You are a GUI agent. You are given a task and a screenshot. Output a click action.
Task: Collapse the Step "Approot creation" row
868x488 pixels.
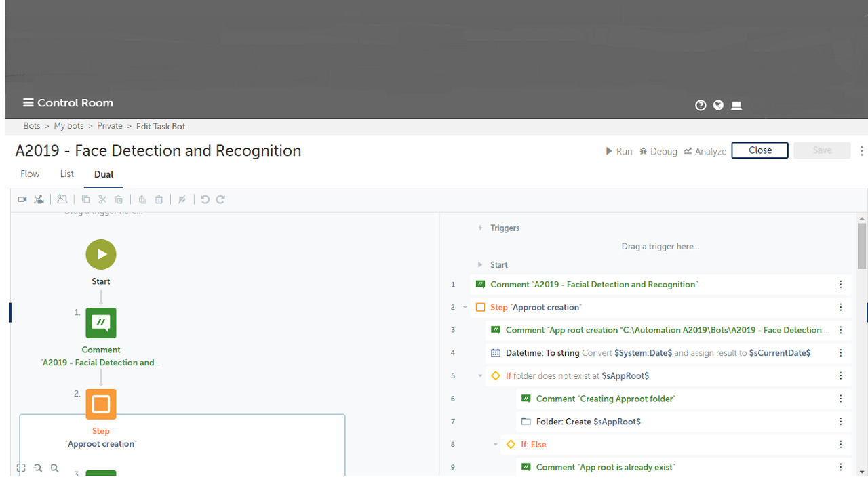click(465, 308)
